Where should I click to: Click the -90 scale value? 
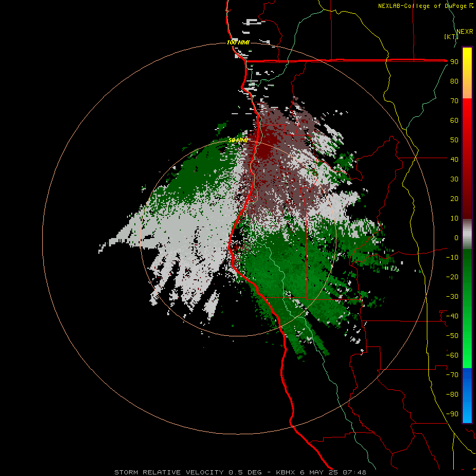point(452,414)
